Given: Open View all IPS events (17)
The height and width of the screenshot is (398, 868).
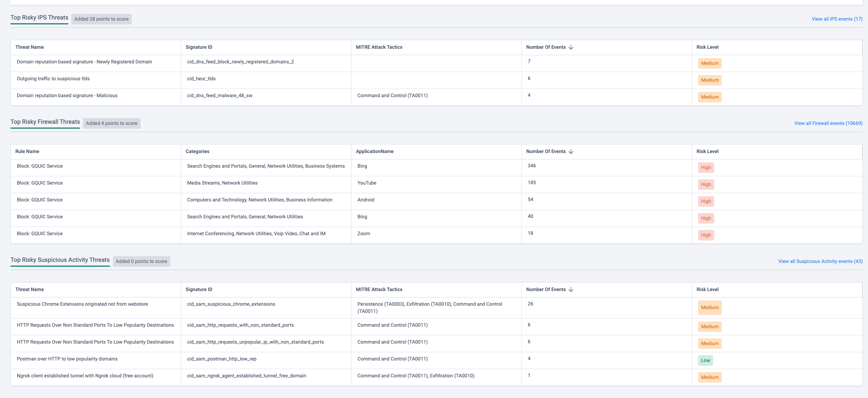Looking at the screenshot, I should (x=837, y=19).
